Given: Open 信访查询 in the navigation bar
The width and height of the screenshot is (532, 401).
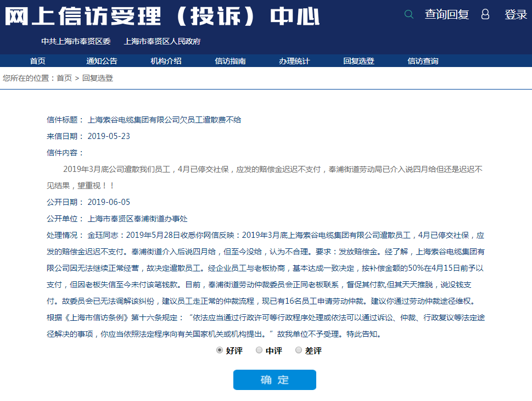Looking at the screenshot, I should click(423, 61).
